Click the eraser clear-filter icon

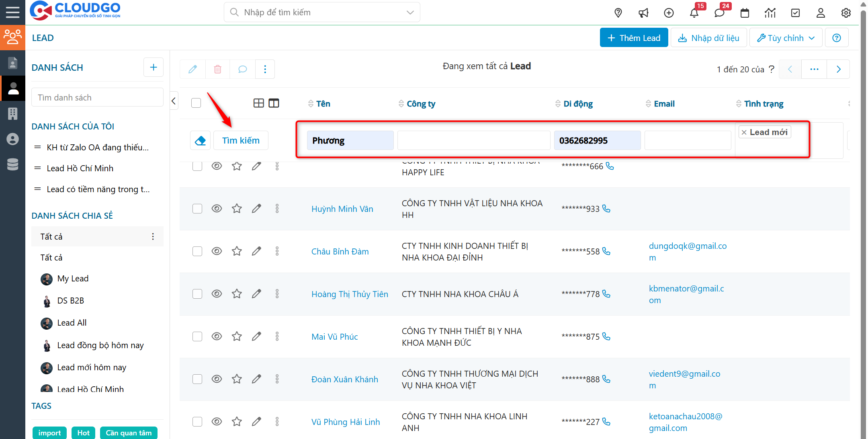click(200, 141)
